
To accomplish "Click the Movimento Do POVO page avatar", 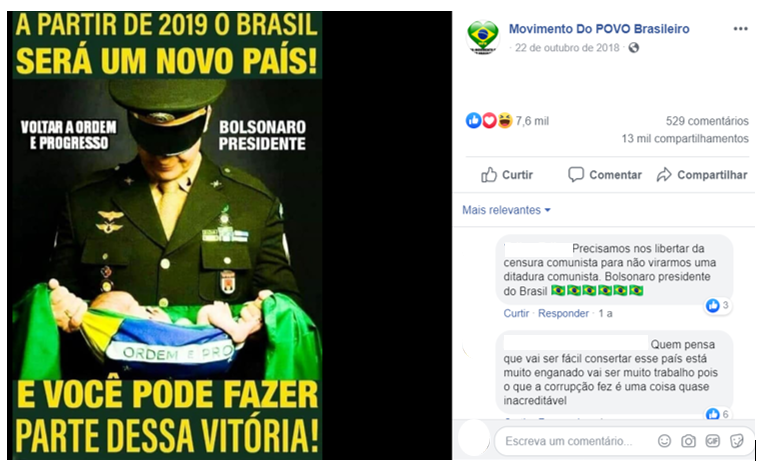I will pyautogui.click(x=482, y=37).
